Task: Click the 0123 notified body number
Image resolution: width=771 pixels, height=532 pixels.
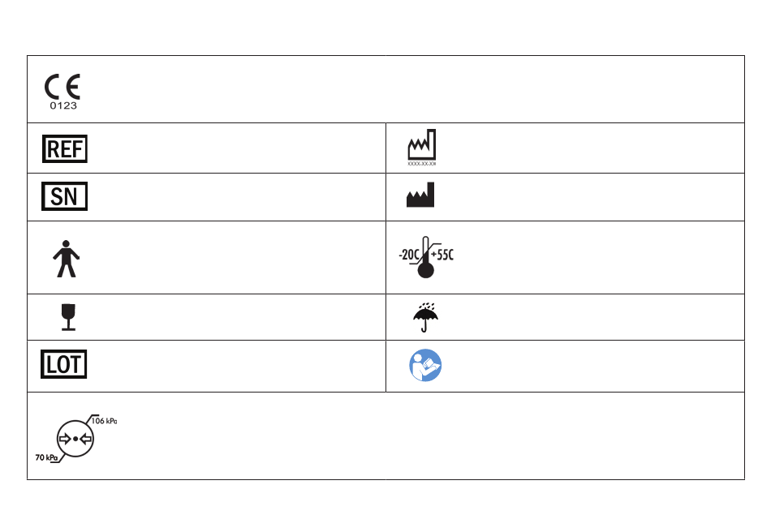Action: [x=63, y=105]
